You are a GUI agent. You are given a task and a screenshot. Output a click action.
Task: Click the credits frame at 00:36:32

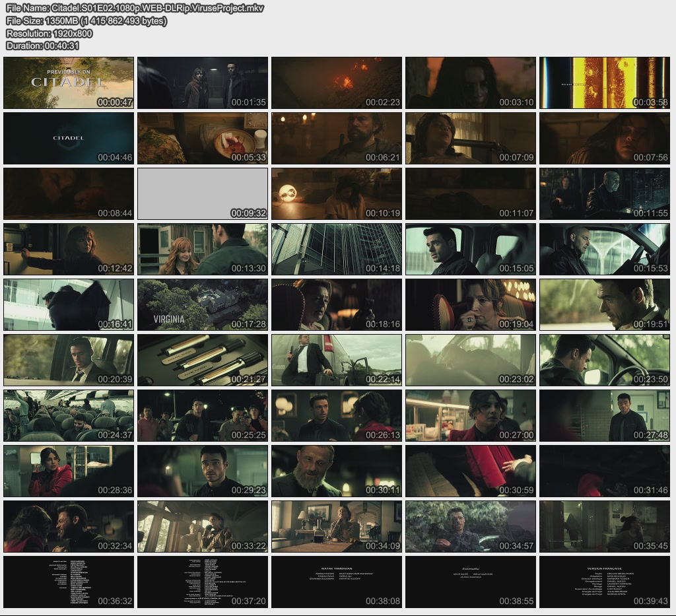[69, 582]
